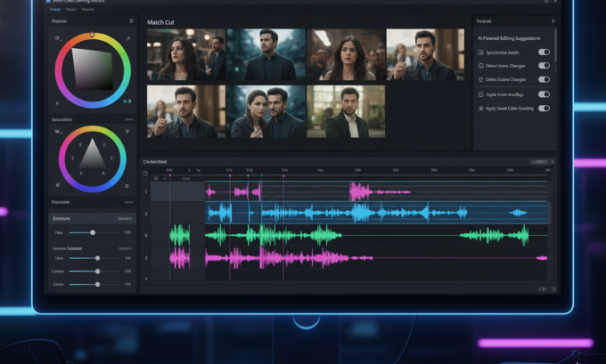Open the dropdown on the Balance section header
Screen dimensions: 606x364
(126, 248)
